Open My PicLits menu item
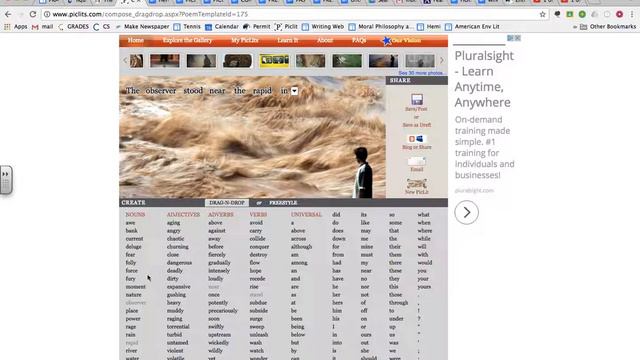The image size is (640, 360). point(244,40)
